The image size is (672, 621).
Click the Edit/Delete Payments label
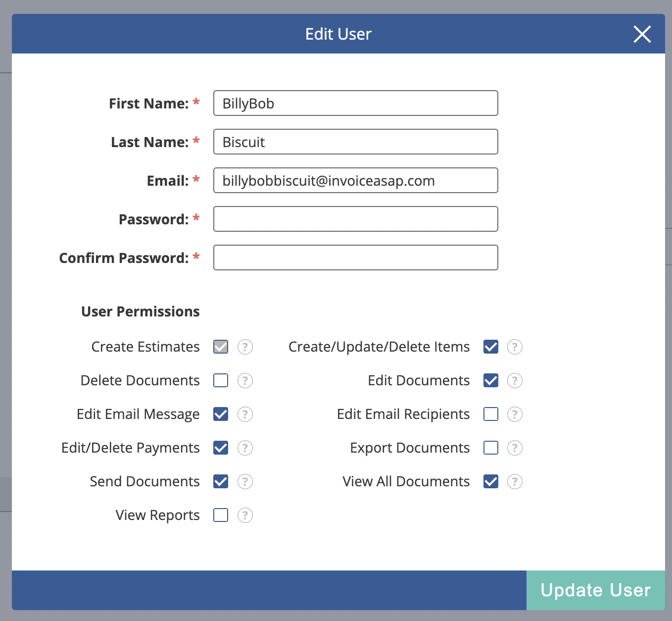(131, 448)
